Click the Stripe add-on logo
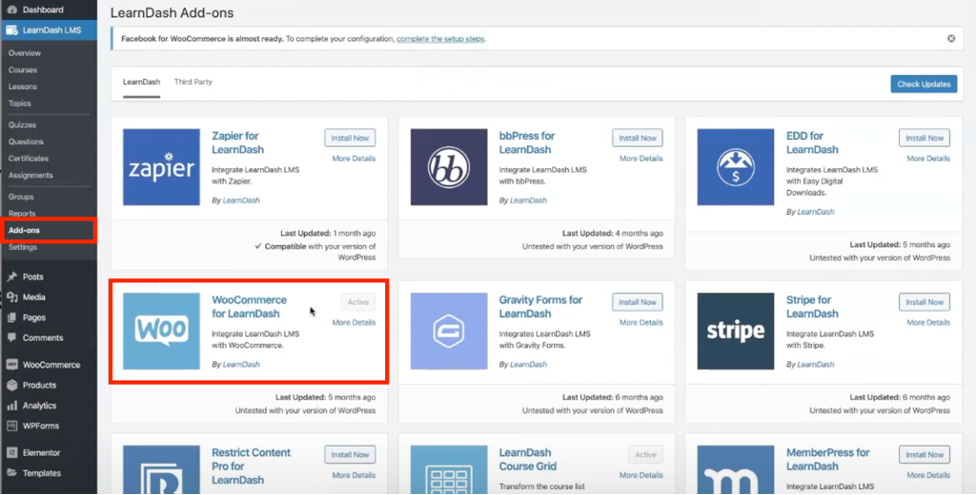Image resolution: width=977 pixels, height=495 pixels. click(735, 331)
